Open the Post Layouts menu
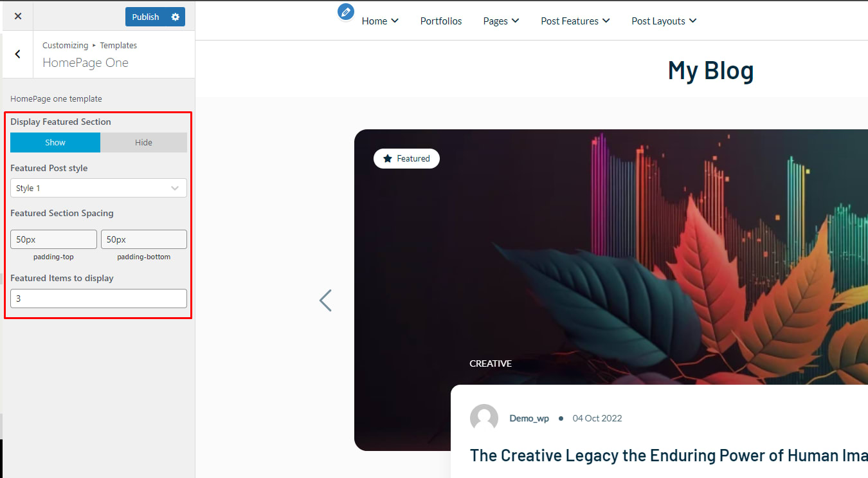 click(x=664, y=21)
